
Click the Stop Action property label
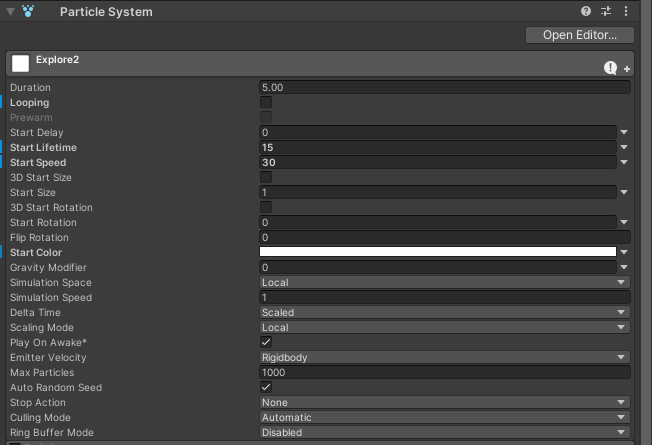pos(38,402)
